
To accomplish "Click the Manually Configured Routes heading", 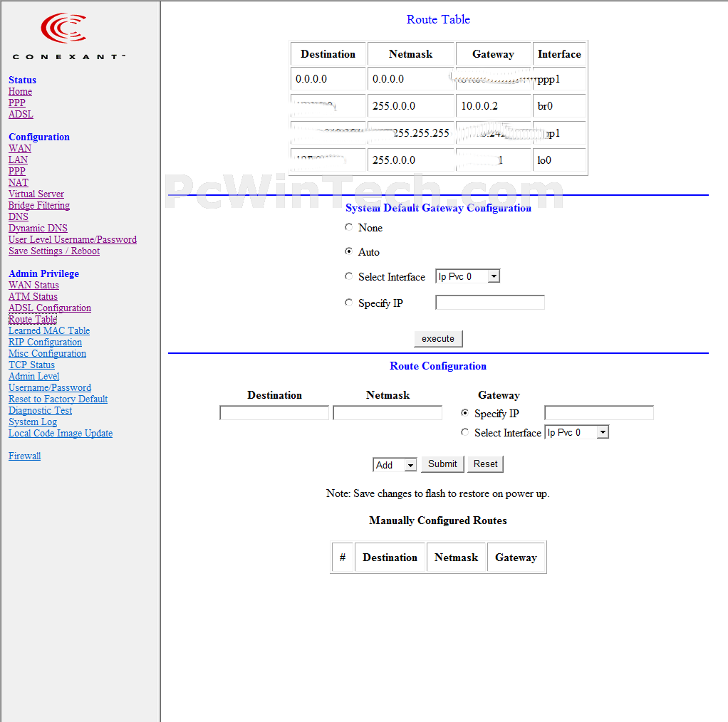I will (x=438, y=520).
